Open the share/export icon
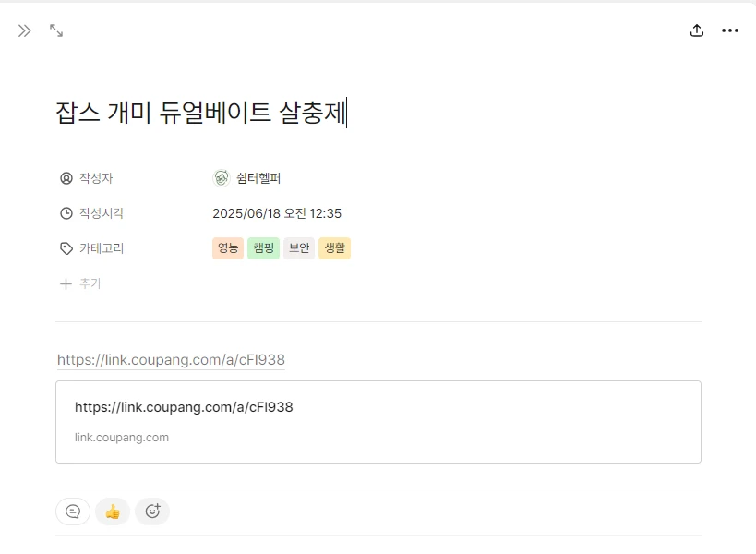756x554 pixels. (697, 30)
